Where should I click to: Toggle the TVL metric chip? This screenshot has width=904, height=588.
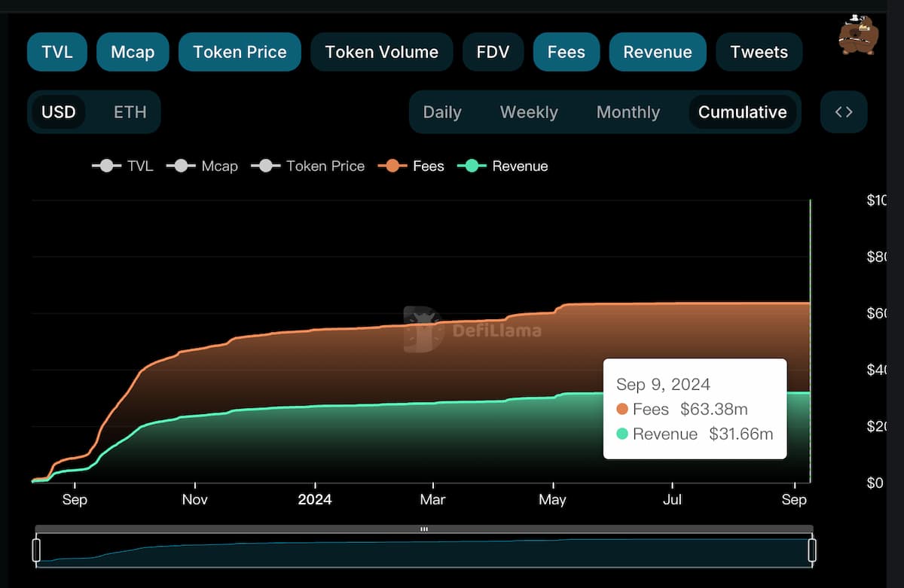tap(57, 52)
